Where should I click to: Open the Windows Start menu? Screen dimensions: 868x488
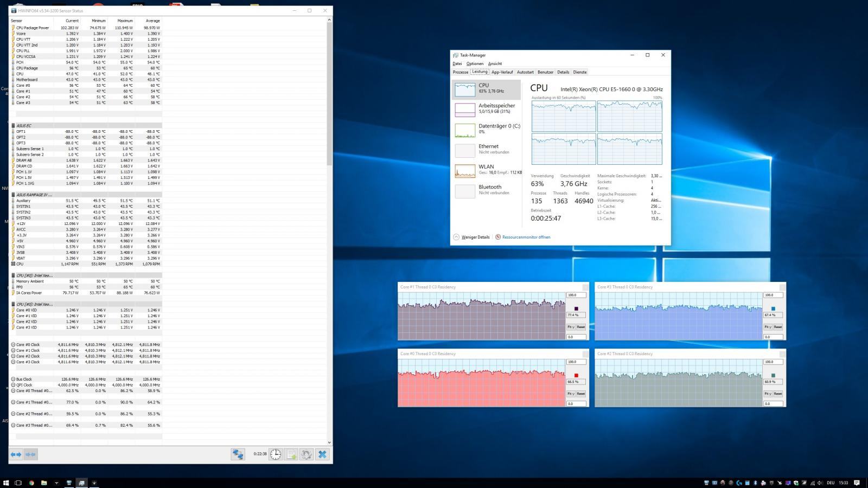(x=6, y=483)
